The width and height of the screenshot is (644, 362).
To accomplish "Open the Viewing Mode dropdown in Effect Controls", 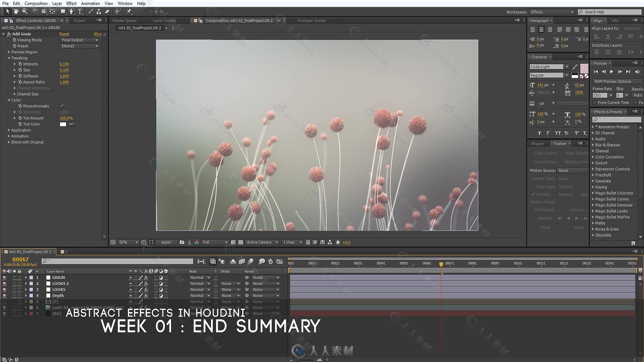I will coord(79,40).
